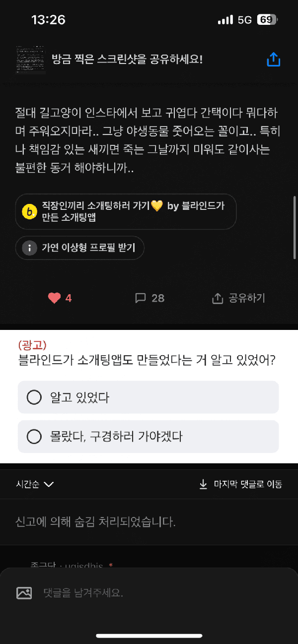
Task: Tap '방금 찍은 스크린샷을 공유하세요!' banner text
Action: click(x=127, y=60)
